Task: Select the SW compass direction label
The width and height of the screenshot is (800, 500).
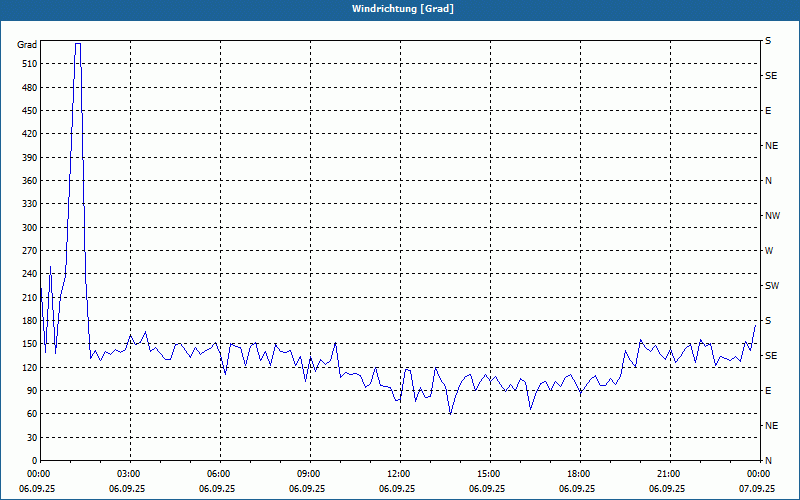Action: coord(772,286)
